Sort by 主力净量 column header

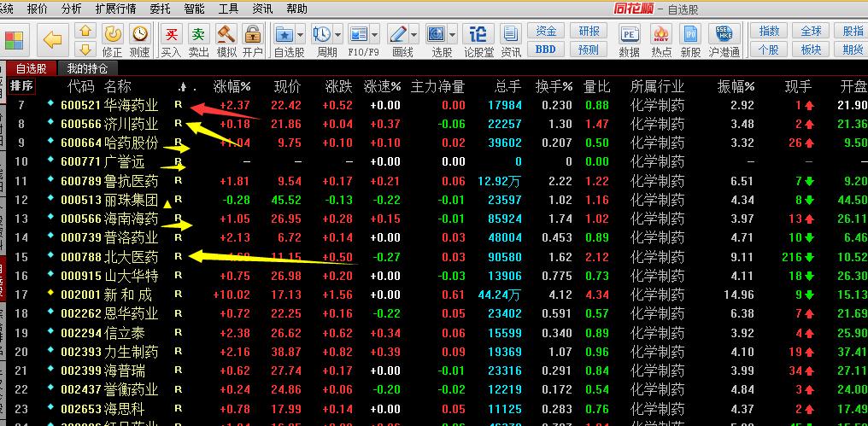437,87
